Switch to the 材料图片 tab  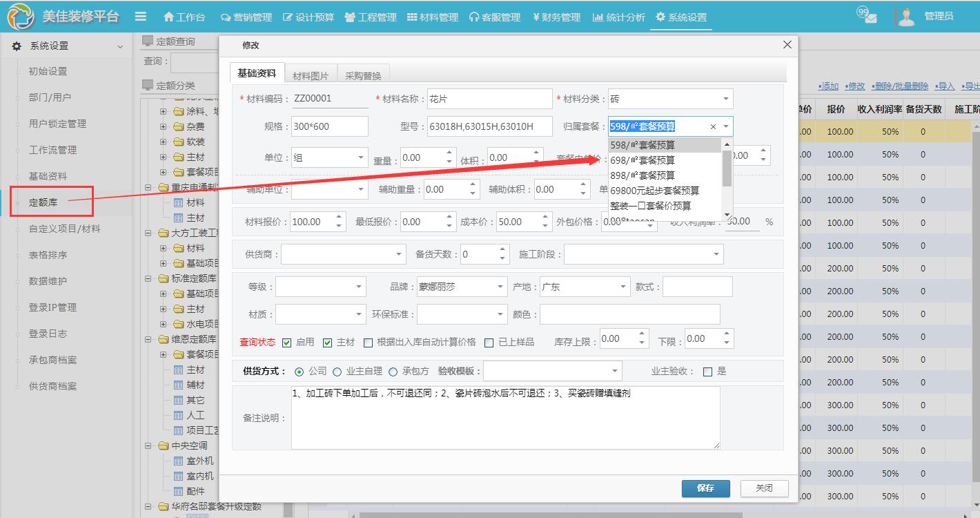pyautogui.click(x=310, y=75)
